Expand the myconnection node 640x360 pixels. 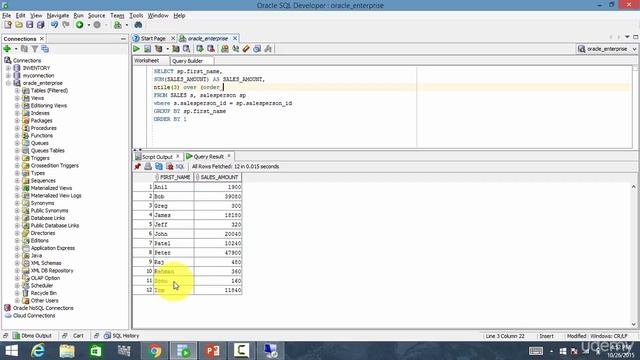[8, 76]
